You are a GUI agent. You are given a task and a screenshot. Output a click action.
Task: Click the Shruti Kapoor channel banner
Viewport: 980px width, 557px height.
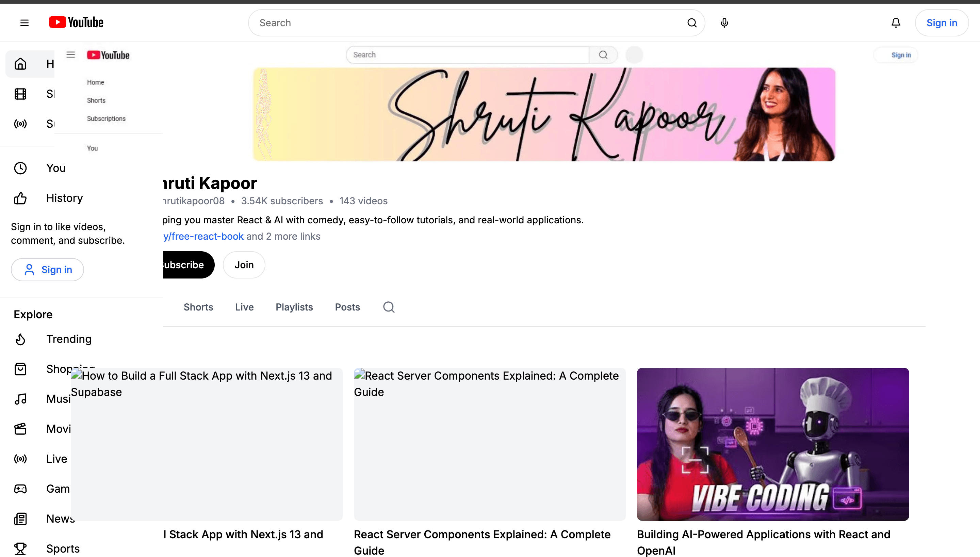click(544, 114)
